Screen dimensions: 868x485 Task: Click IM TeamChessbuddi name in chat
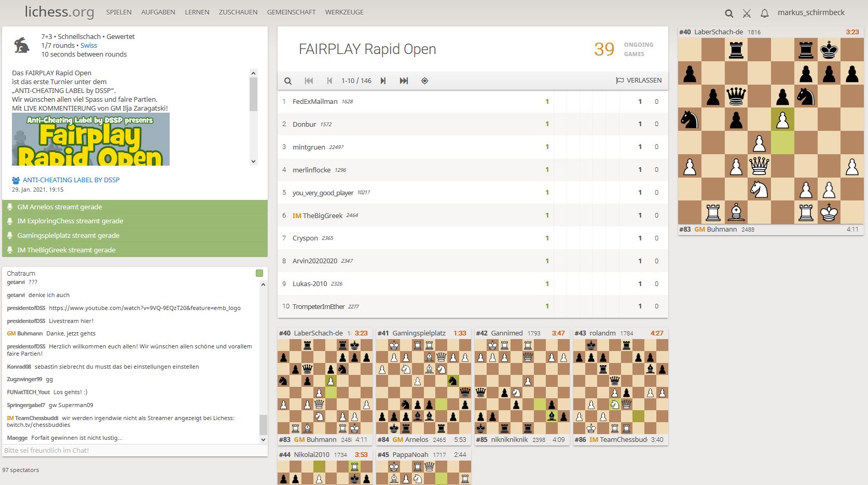coord(33,418)
